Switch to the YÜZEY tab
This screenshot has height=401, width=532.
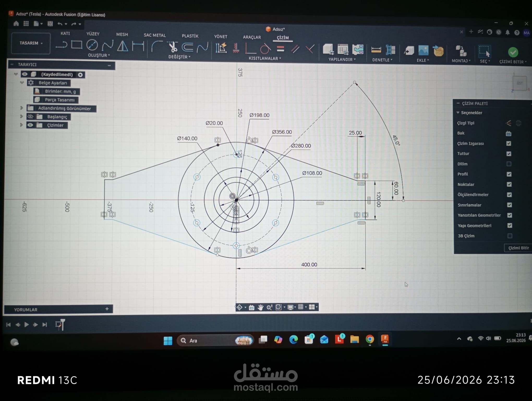pos(93,34)
